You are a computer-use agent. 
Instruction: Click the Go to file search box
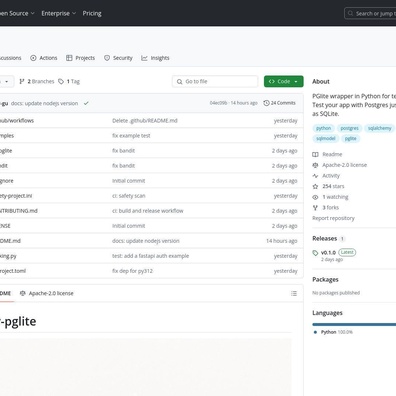pyautogui.click(x=215, y=81)
